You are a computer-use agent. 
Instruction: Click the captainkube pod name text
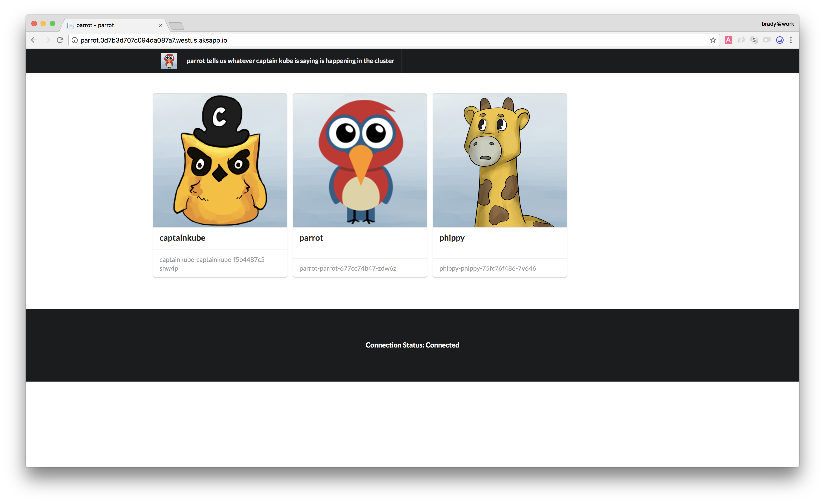tap(213, 264)
